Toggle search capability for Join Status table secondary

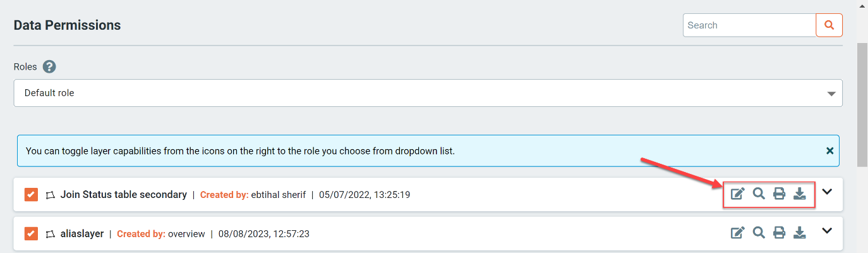point(759,194)
